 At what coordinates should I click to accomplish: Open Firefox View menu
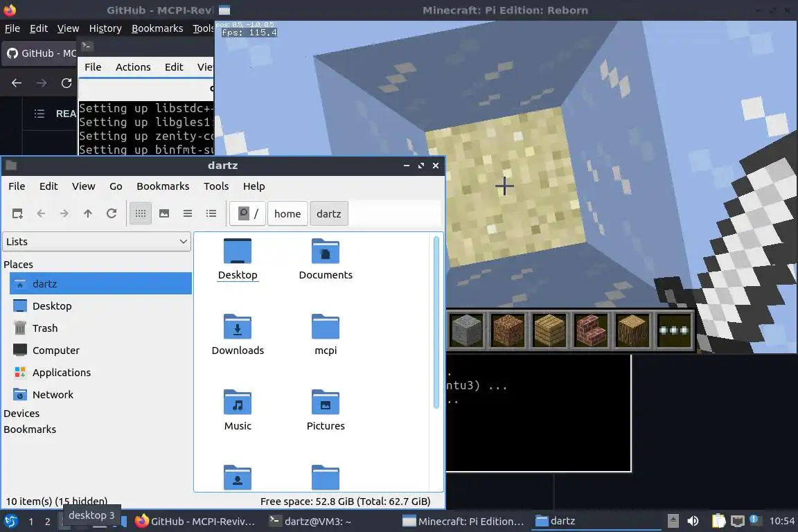point(68,28)
